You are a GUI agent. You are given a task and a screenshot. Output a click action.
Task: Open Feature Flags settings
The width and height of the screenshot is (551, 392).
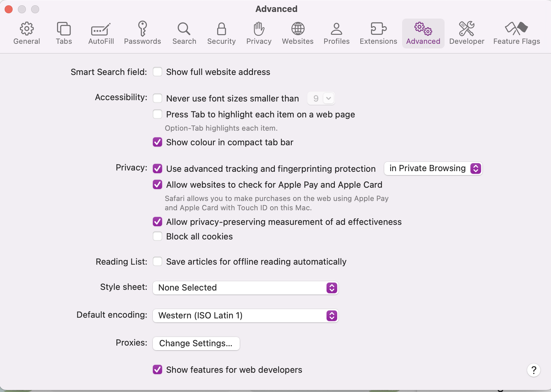pos(516,33)
